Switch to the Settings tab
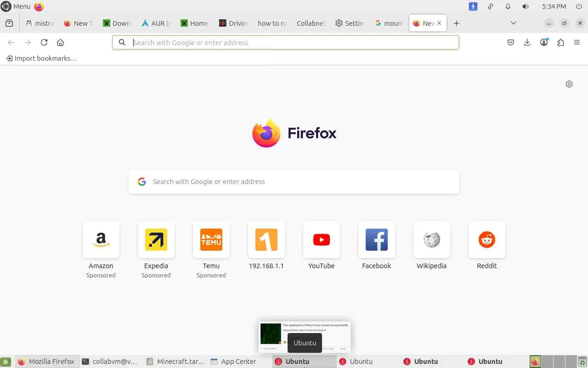 pyautogui.click(x=350, y=23)
